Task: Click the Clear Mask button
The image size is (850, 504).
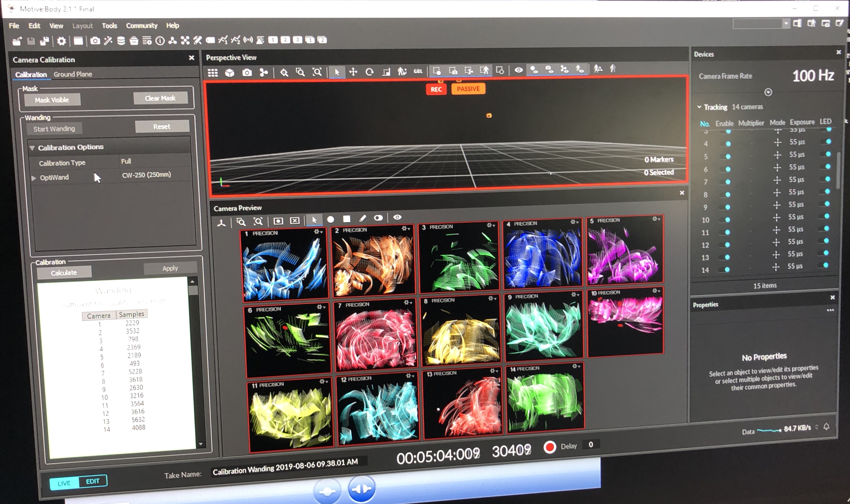Action: tap(160, 98)
